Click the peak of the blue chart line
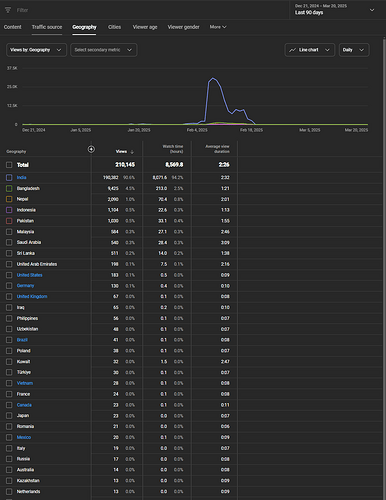 pyautogui.click(x=213, y=78)
